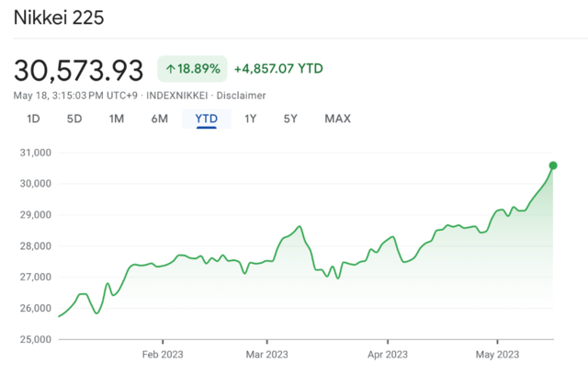The image size is (588, 375).
Task: Switch to the 5D range tab
Action: (x=74, y=119)
